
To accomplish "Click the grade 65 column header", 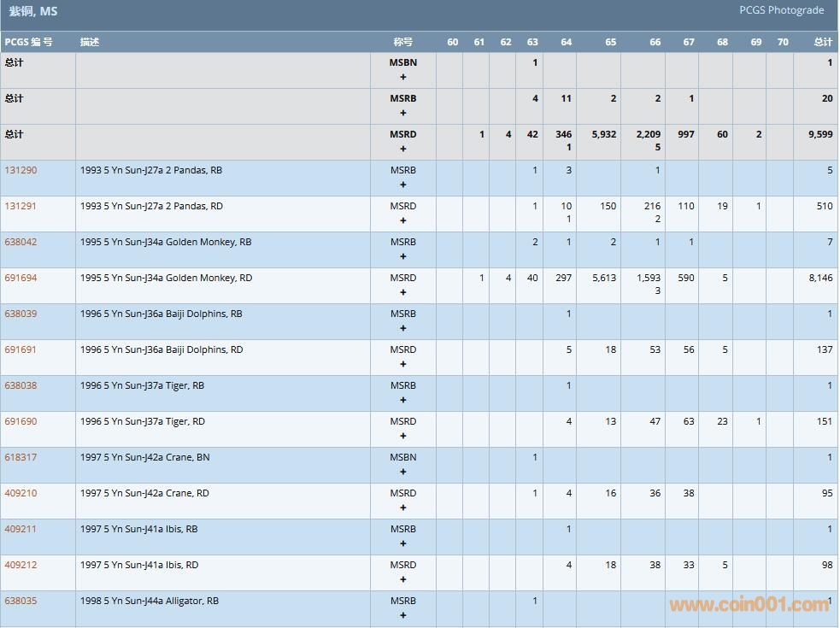I will tap(610, 42).
